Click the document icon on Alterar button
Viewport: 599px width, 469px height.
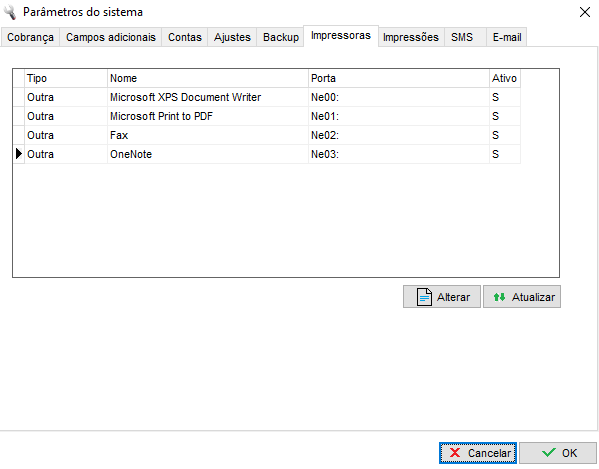pyautogui.click(x=424, y=297)
